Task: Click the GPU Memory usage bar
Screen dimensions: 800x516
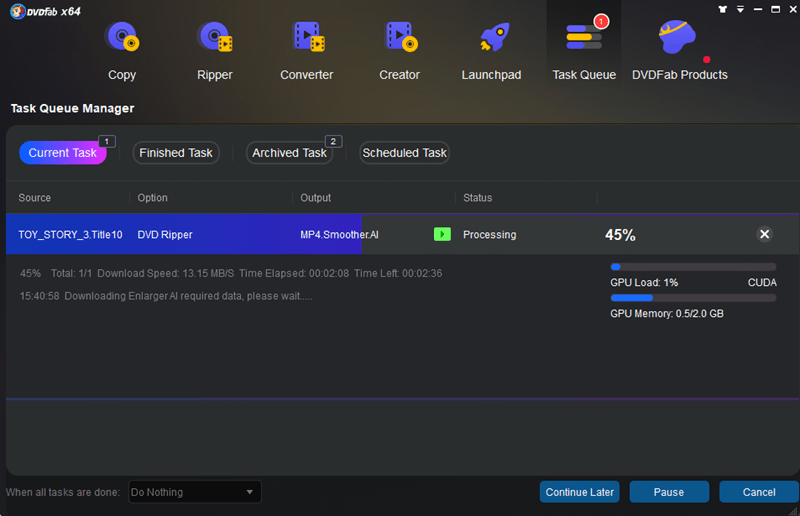Action: tap(693, 298)
